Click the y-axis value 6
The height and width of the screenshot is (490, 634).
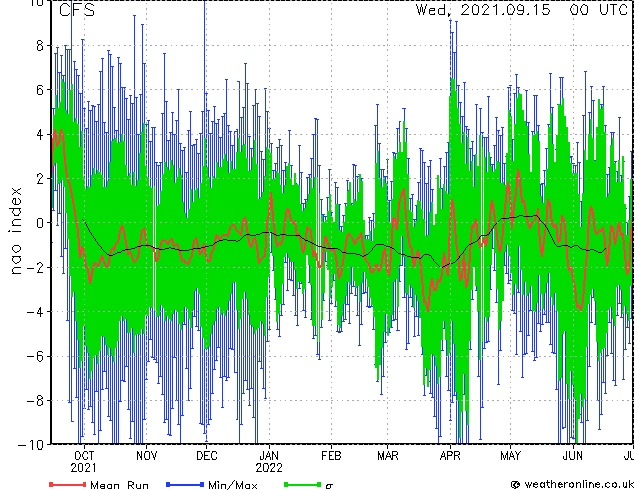coord(40,90)
